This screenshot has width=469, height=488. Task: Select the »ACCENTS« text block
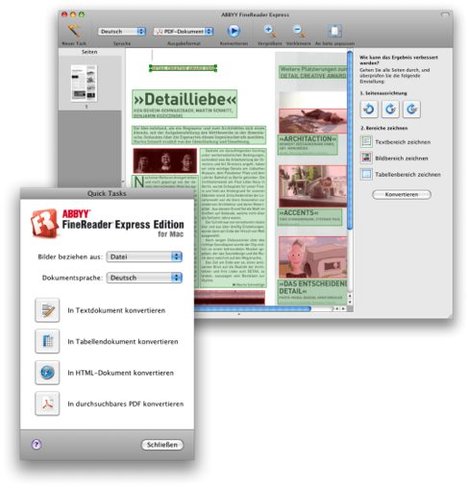click(x=310, y=217)
